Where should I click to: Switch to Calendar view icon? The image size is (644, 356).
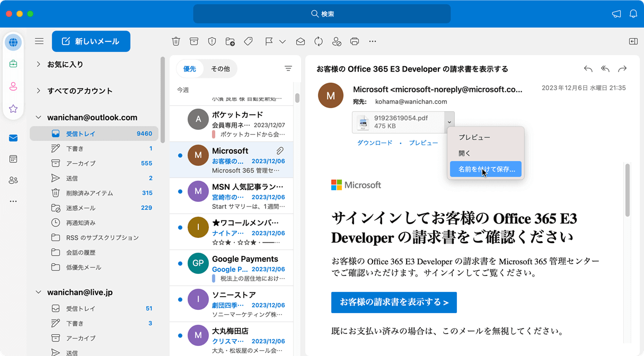pos(13,159)
